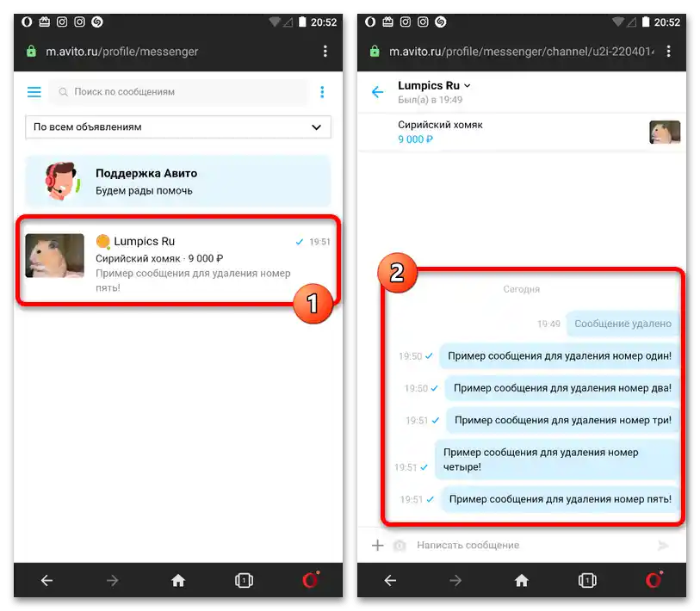Tap the Opera status bar icon on the left phone
This screenshot has height=611, width=700.
coord(27,22)
